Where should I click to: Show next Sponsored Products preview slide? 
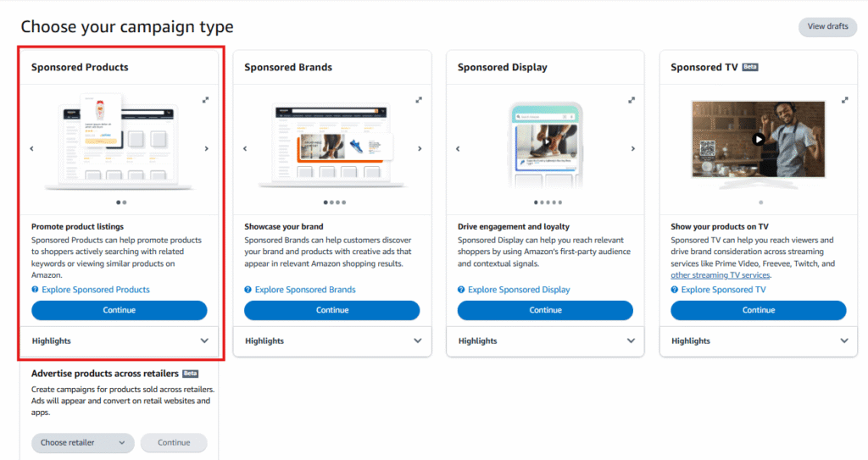coord(207,149)
